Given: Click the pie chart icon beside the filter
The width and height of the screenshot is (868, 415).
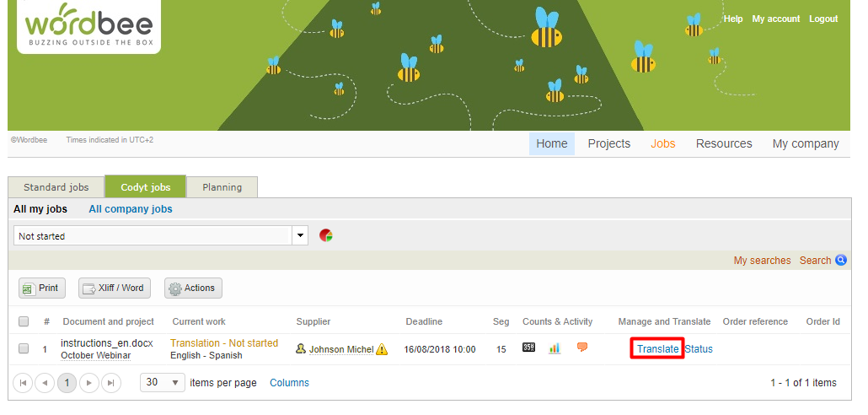Looking at the screenshot, I should click(325, 236).
